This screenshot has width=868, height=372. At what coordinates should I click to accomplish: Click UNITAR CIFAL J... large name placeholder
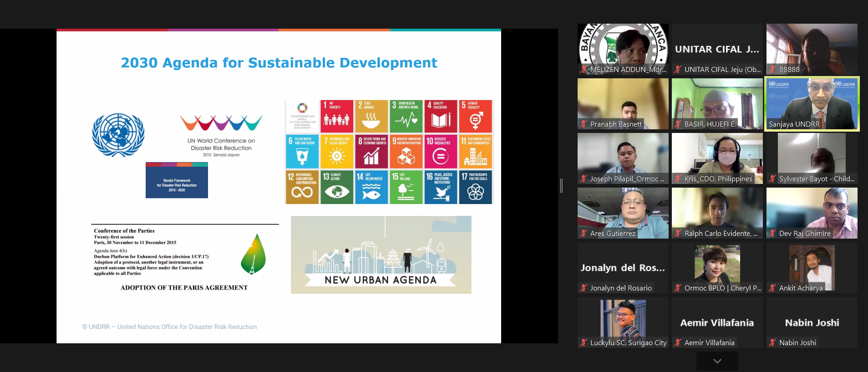717,49
